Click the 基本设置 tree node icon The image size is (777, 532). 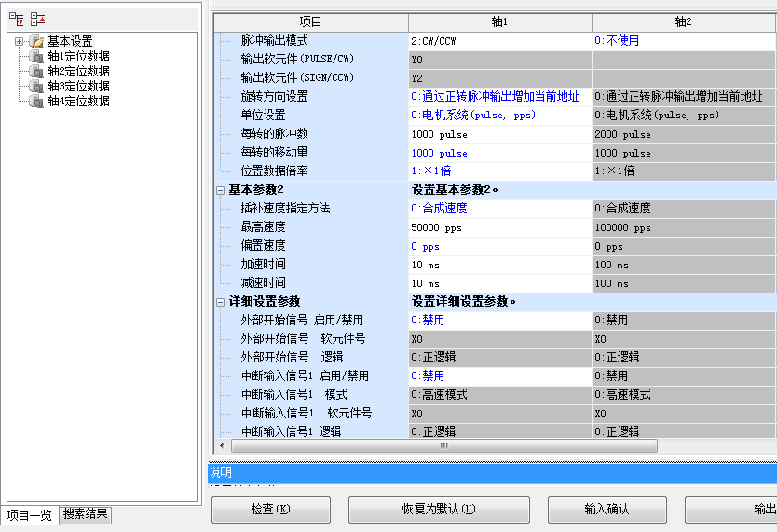36,41
